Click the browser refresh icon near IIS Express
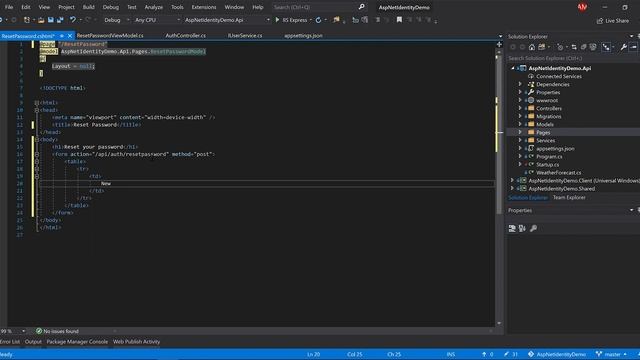640x360 pixels. point(318,20)
